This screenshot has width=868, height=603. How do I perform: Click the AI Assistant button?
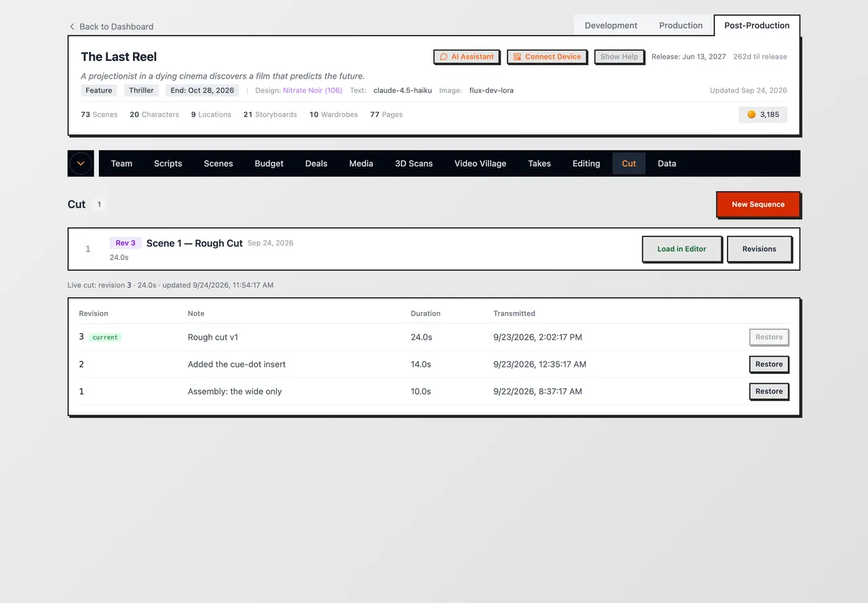click(467, 57)
